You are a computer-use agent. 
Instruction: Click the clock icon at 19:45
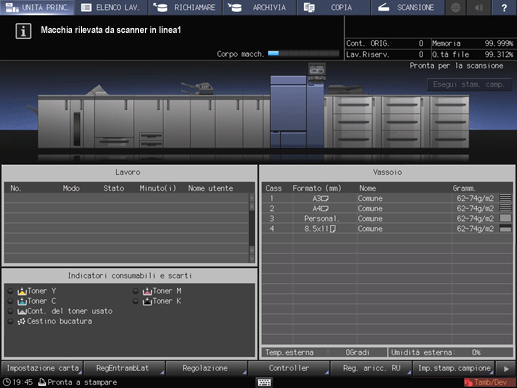pyautogui.click(x=7, y=382)
